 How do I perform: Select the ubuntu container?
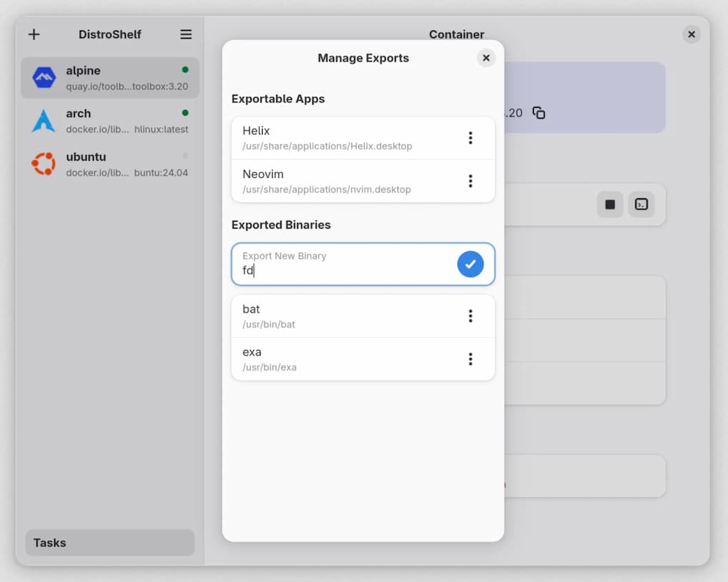(110, 164)
